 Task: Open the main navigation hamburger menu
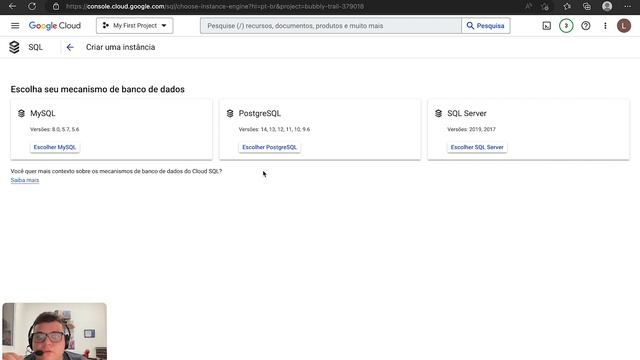(x=15, y=26)
